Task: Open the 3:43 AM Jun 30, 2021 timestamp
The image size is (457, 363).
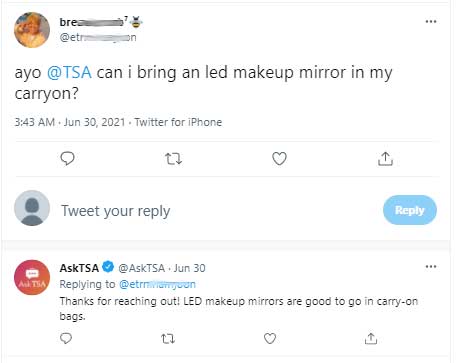Action: (70, 122)
